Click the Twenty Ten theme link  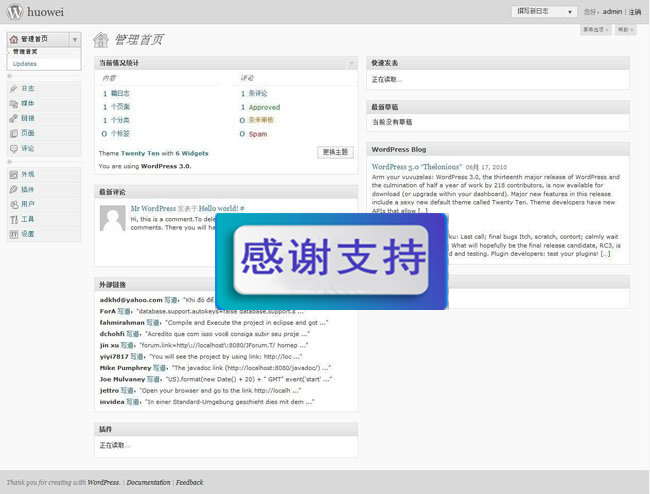pos(140,153)
